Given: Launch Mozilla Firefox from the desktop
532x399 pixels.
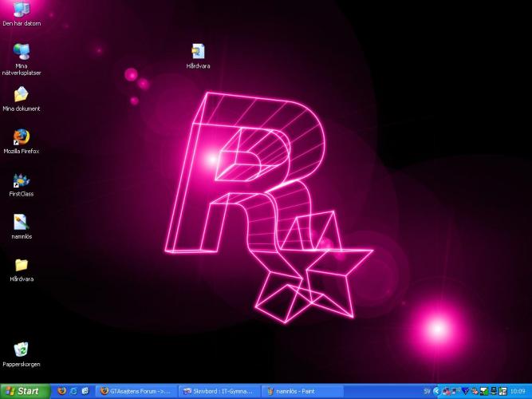Looking at the screenshot, I should pos(22,137).
